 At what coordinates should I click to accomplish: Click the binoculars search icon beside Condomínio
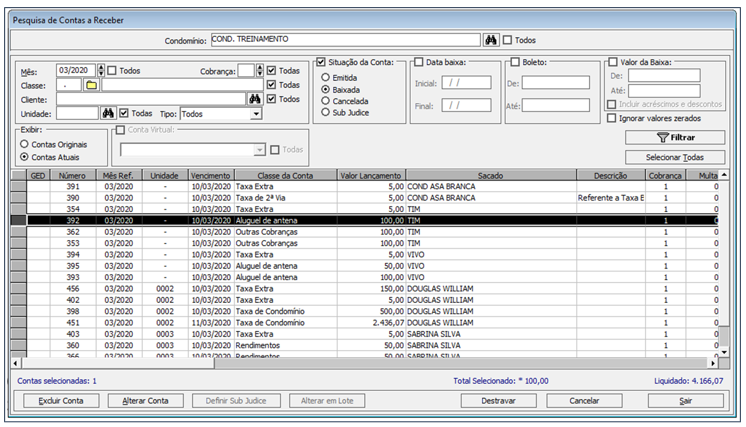[x=490, y=40]
